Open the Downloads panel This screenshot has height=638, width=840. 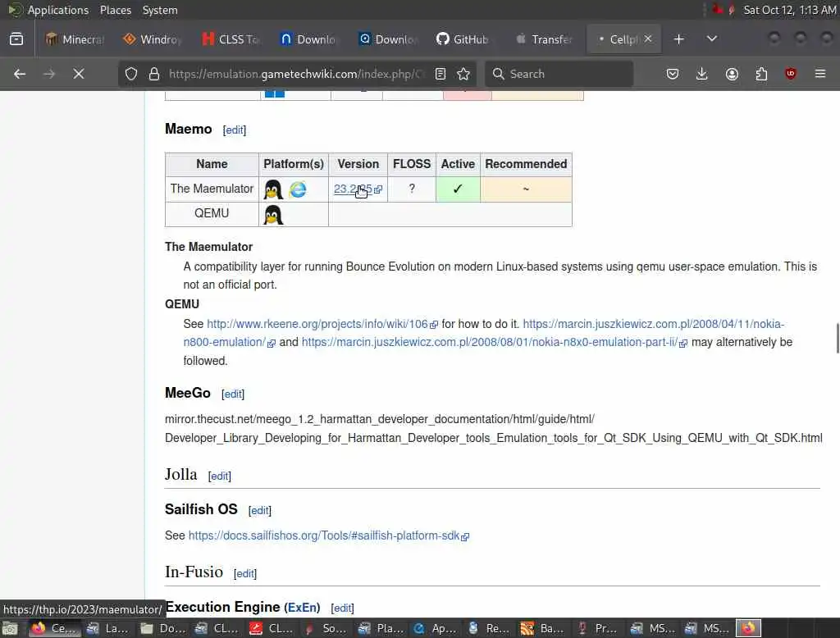point(702,74)
